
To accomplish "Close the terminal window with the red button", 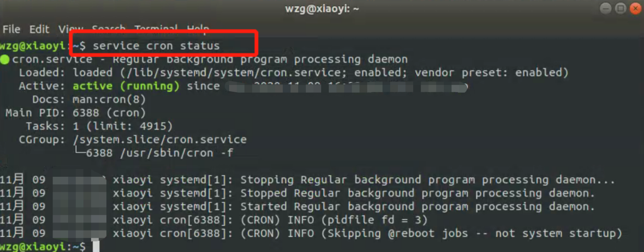I will coord(635,9).
